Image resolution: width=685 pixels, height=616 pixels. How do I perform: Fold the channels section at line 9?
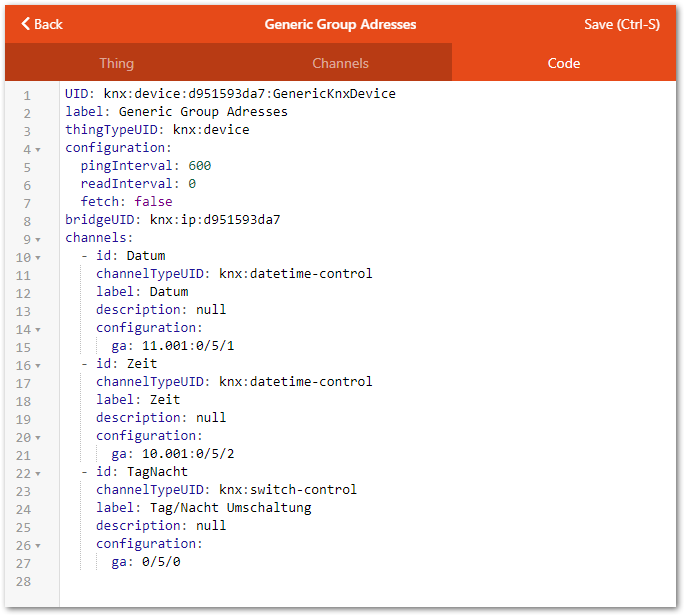point(38,240)
